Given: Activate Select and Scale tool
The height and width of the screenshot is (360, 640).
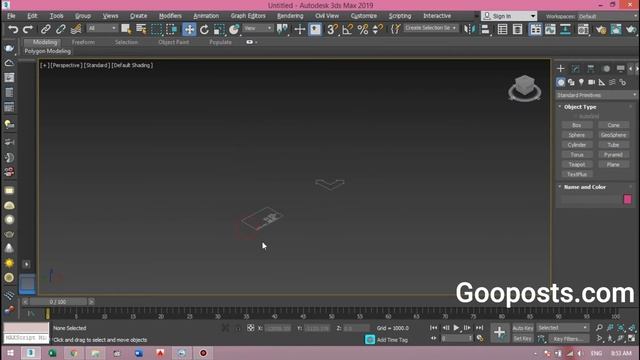Looking at the screenshot, I should (x=219, y=29).
